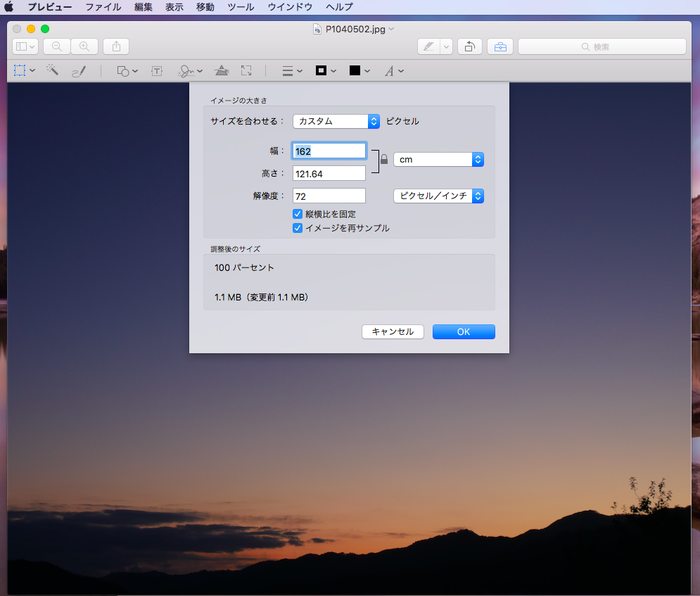Open the ウインドウ menu
700x596 pixels.
click(290, 7)
